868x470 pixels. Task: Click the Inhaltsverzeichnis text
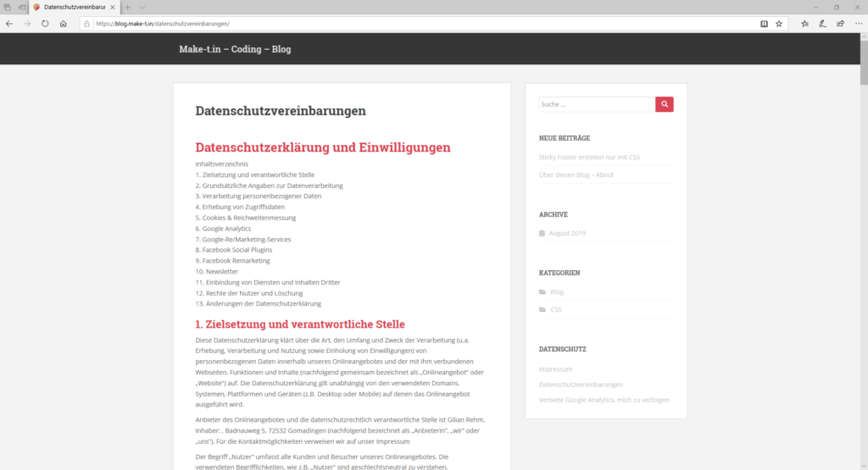tap(221, 163)
